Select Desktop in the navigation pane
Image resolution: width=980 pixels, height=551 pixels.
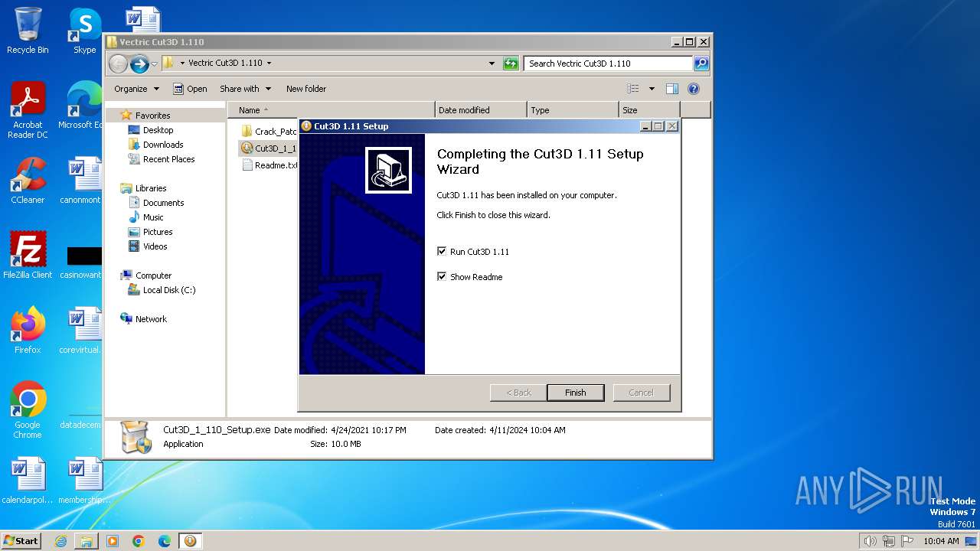[x=158, y=130]
